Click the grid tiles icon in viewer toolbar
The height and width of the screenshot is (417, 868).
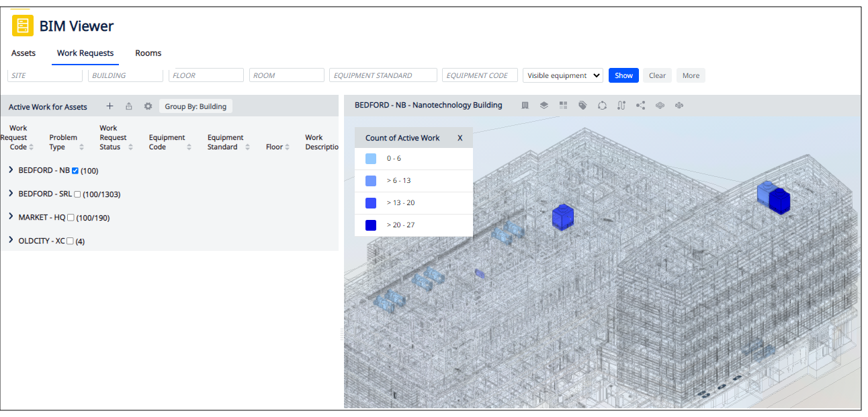(x=563, y=106)
